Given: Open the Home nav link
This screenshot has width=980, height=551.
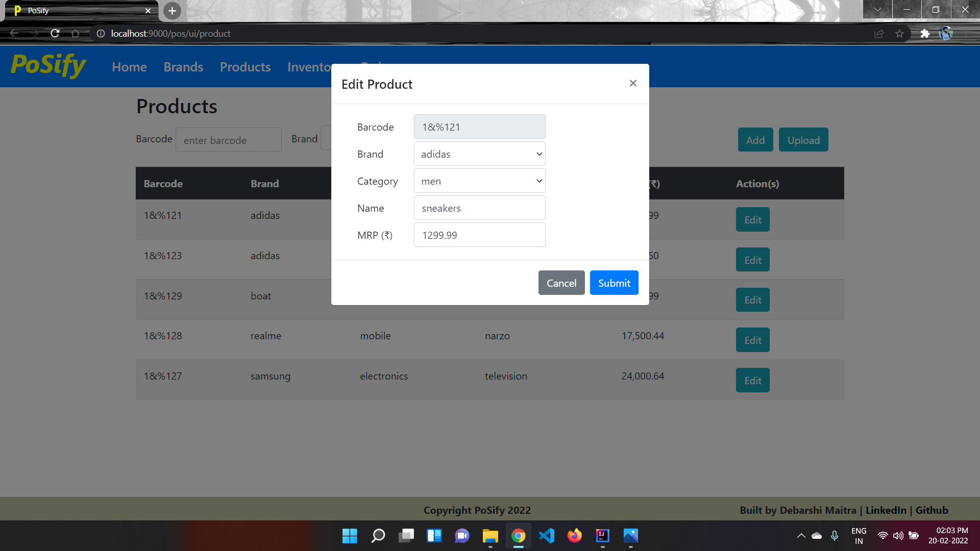Looking at the screenshot, I should [129, 67].
